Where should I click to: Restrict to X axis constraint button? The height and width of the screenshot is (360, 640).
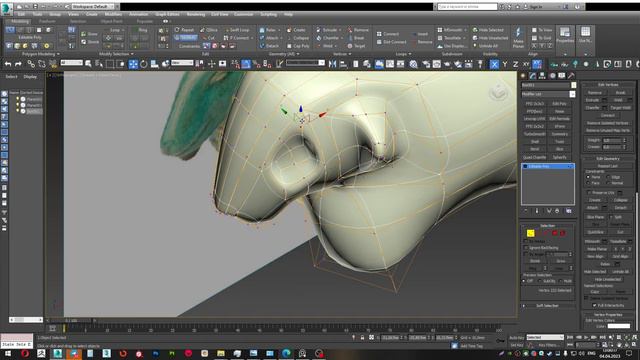click(494, 64)
